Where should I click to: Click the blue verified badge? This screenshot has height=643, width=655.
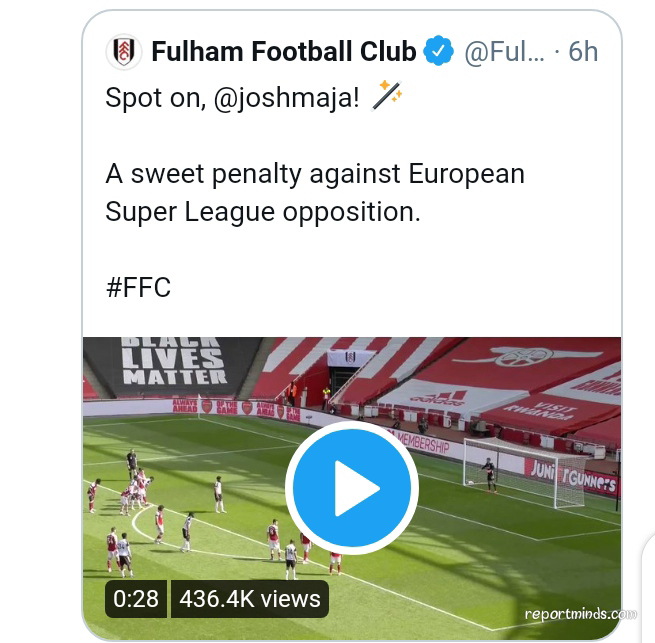point(438,51)
